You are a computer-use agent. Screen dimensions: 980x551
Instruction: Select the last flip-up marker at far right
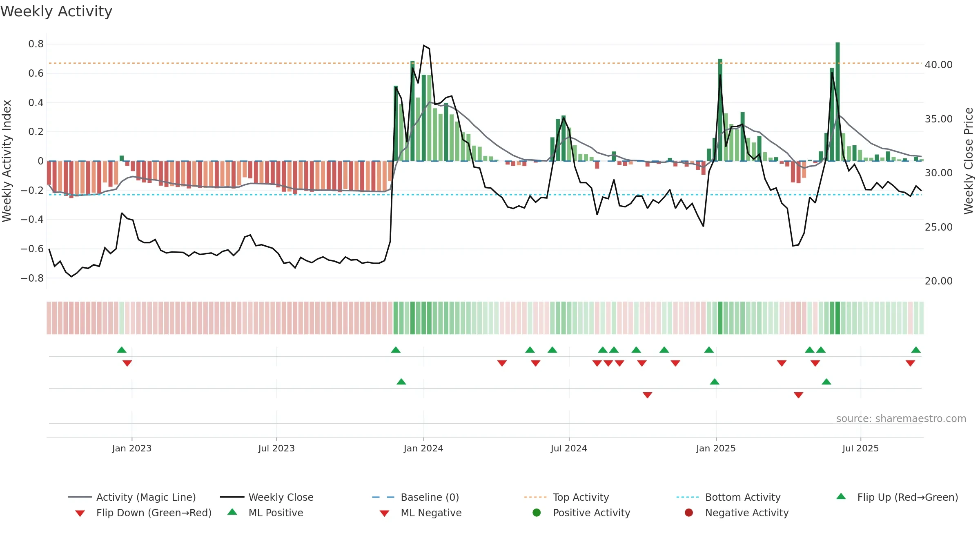(916, 350)
